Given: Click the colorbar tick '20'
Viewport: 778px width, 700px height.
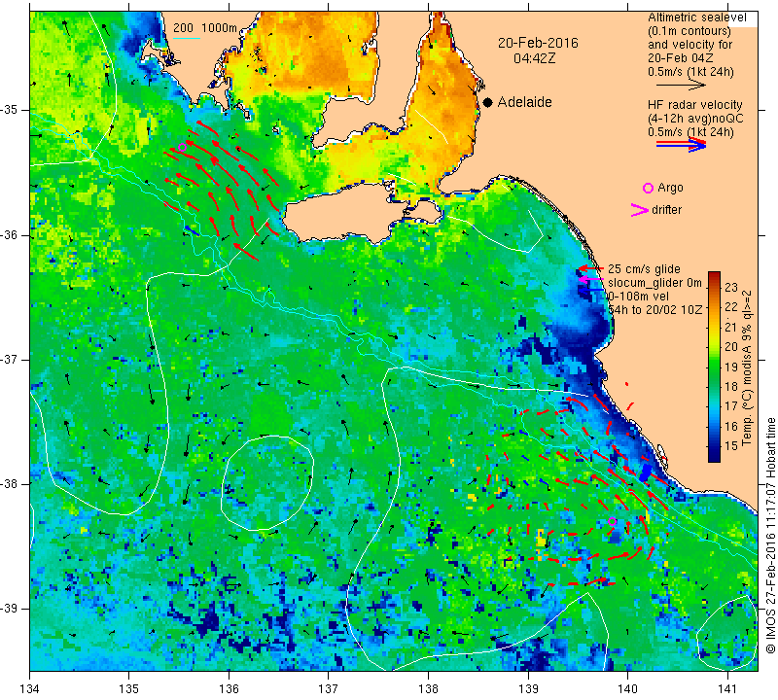Looking at the screenshot, I should (731, 347).
